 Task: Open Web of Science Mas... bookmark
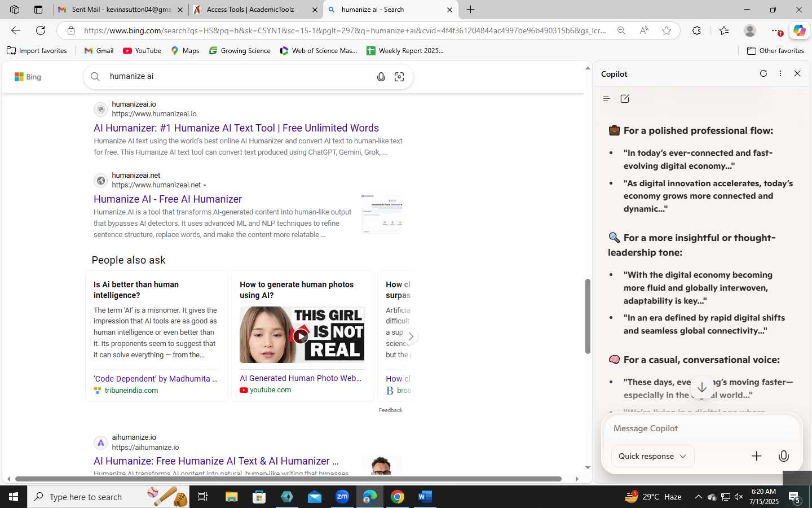click(x=319, y=51)
